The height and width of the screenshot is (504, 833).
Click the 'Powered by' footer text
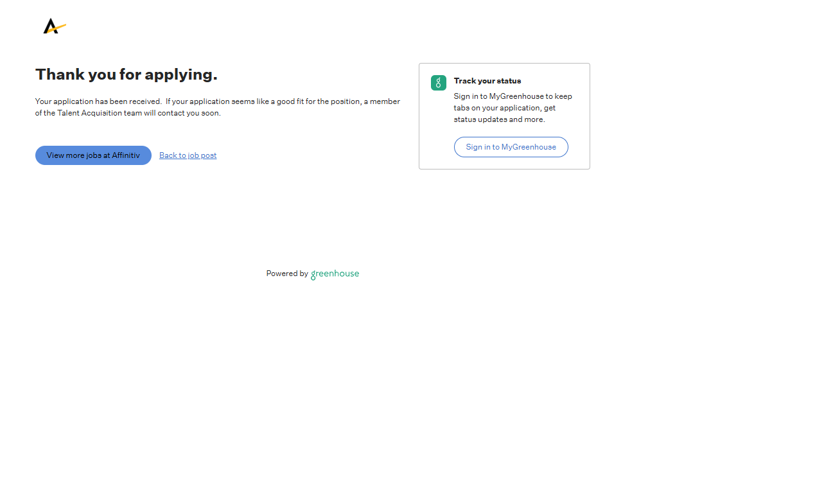tap(286, 274)
